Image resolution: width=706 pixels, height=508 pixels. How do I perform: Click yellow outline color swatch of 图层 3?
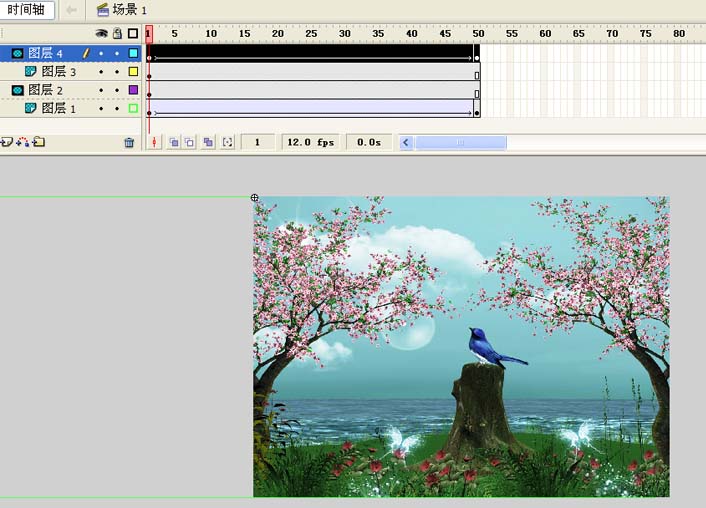[133, 71]
